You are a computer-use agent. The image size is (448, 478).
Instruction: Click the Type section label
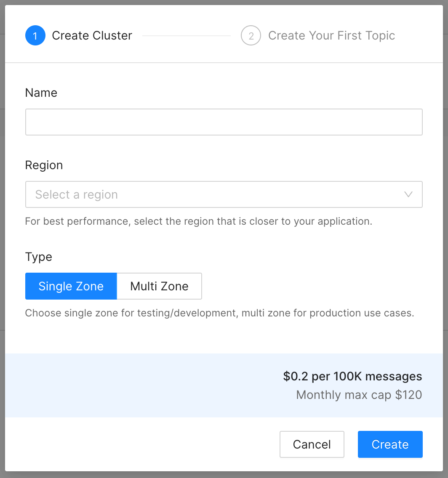pos(39,257)
